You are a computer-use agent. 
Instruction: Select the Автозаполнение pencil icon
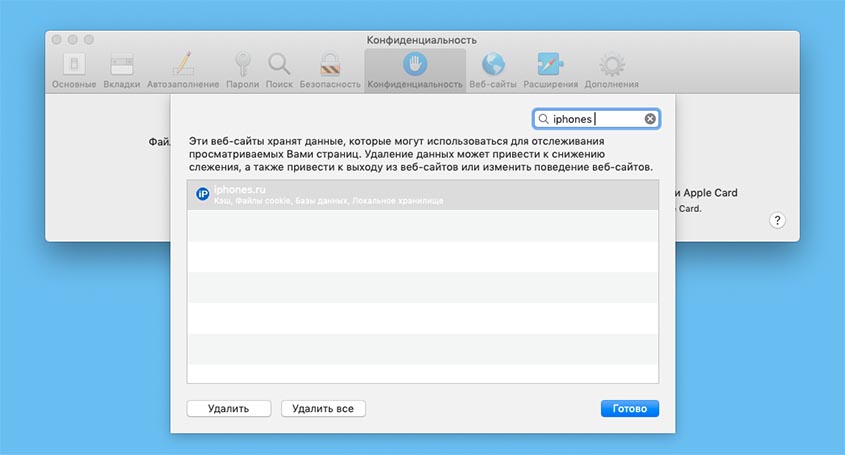[183, 65]
